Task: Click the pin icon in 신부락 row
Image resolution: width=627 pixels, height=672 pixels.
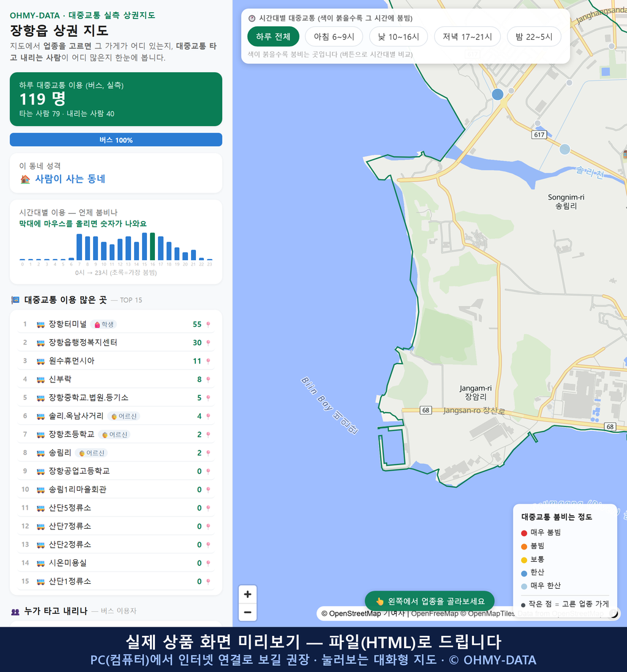Action: click(x=208, y=379)
